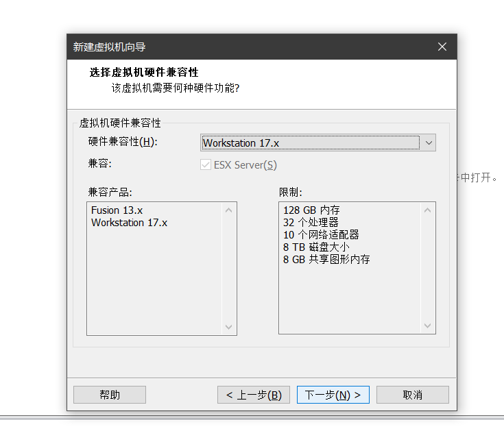The height and width of the screenshot is (442, 504).
Task: Click the 8 GB 共享图形内存 entry
Action: tap(326, 259)
